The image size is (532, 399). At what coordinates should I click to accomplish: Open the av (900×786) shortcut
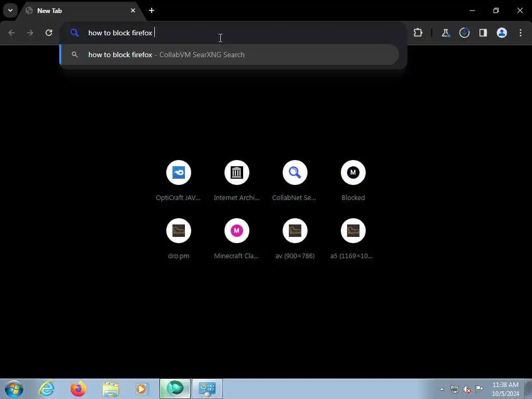(295, 239)
